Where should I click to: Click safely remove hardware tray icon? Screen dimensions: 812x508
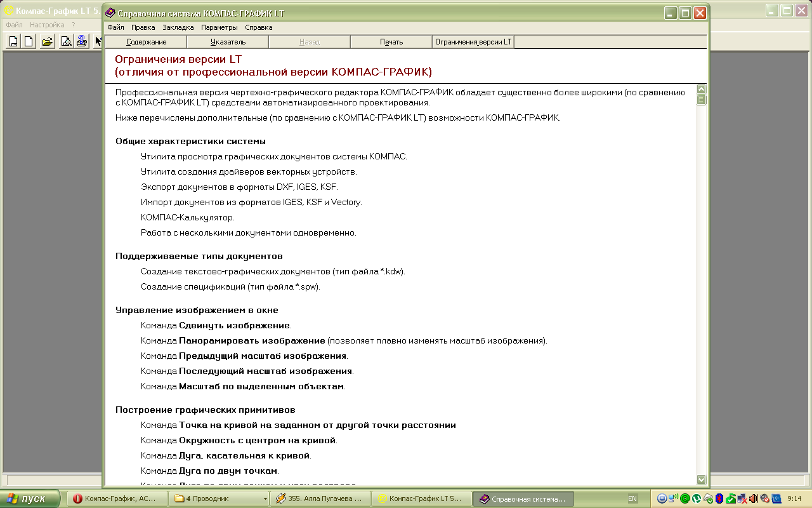pos(708,498)
